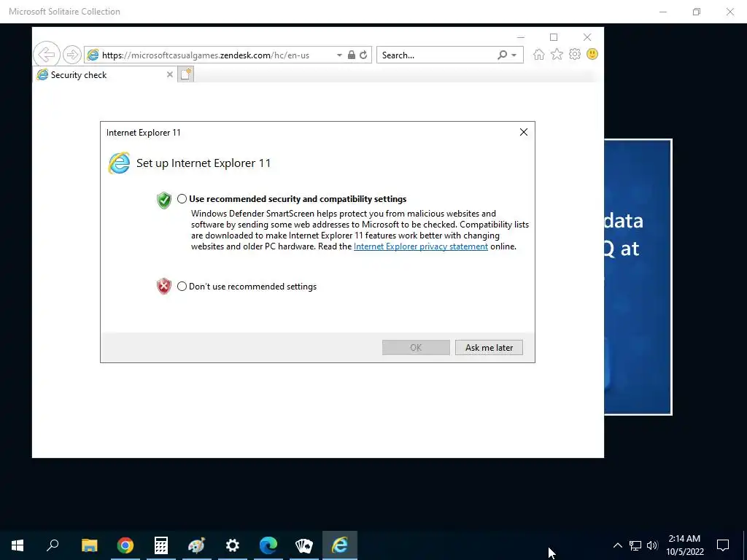Open the Action Center notifications icon
The image size is (747, 560).
click(723, 545)
